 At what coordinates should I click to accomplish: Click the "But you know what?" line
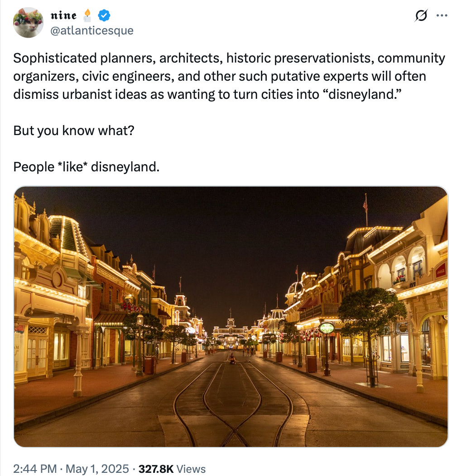74,131
